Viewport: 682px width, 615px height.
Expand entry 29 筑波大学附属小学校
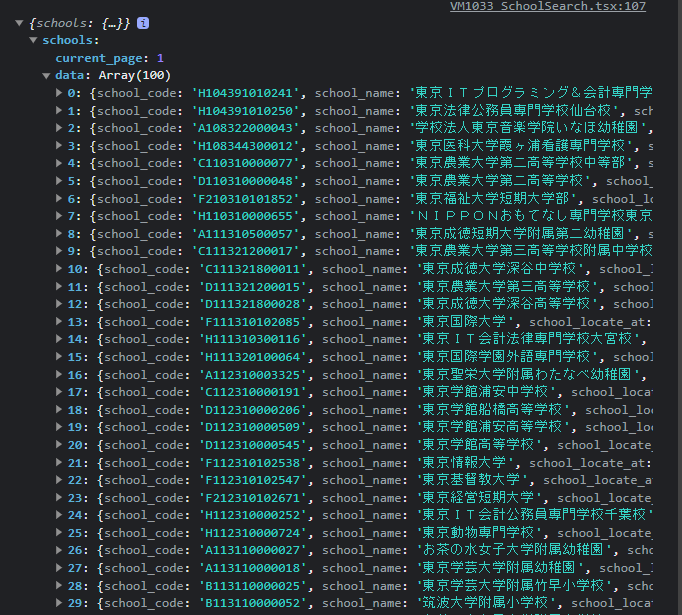59,603
